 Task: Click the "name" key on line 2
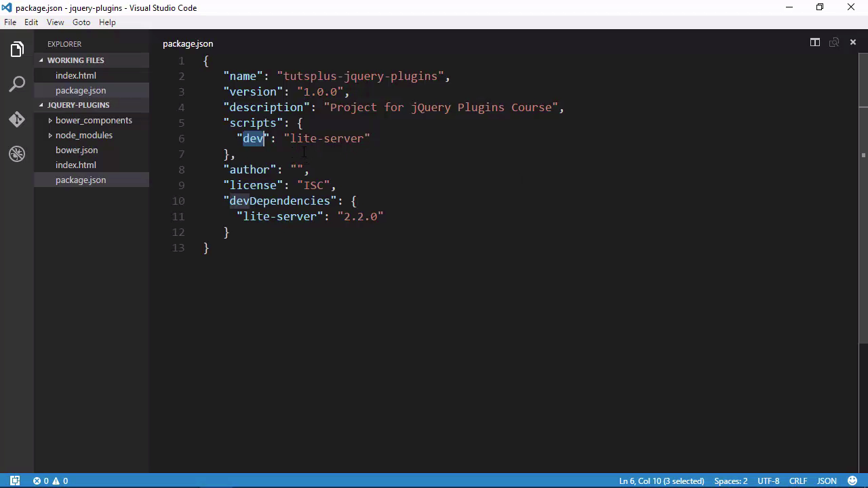point(243,76)
